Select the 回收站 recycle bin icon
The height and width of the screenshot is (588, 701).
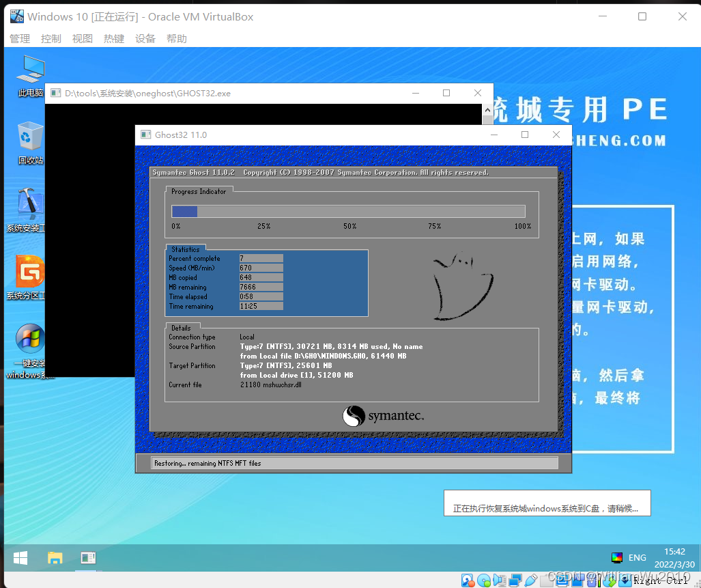(x=31, y=143)
